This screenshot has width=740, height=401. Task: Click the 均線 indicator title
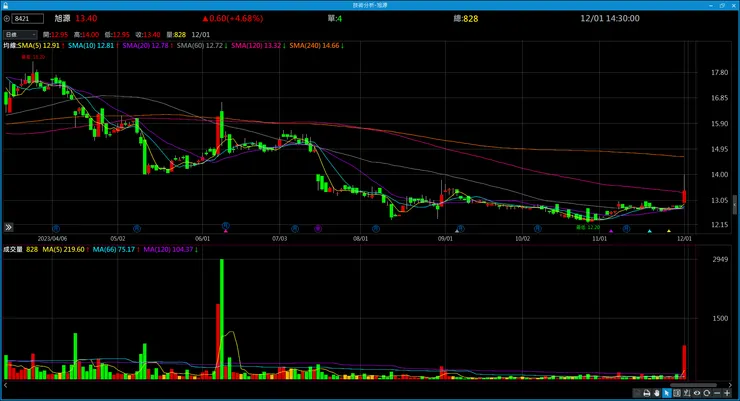pyautogui.click(x=10, y=46)
